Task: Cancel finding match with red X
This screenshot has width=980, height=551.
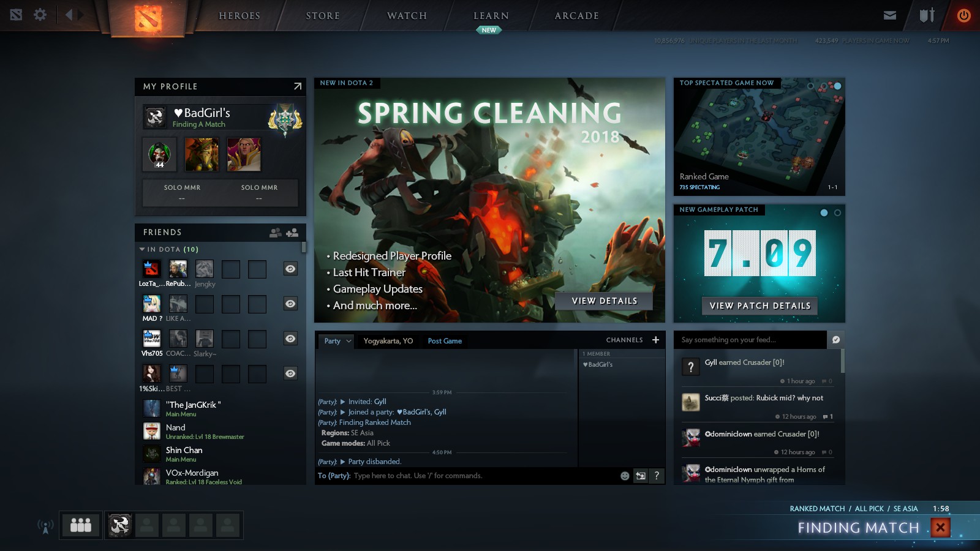Action: point(941,527)
